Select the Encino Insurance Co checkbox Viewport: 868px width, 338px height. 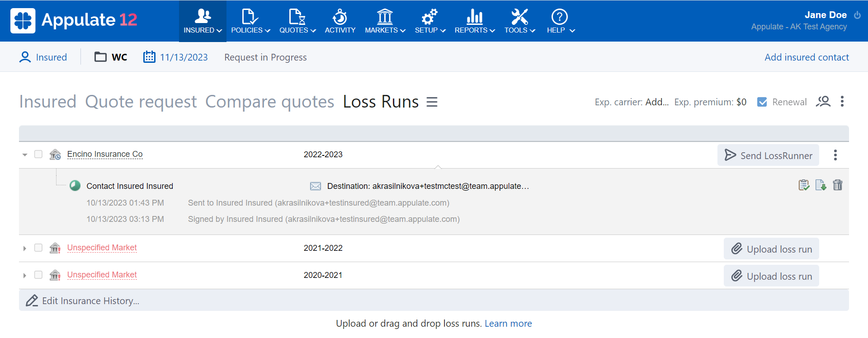pyautogui.click(x=38, y=154)
